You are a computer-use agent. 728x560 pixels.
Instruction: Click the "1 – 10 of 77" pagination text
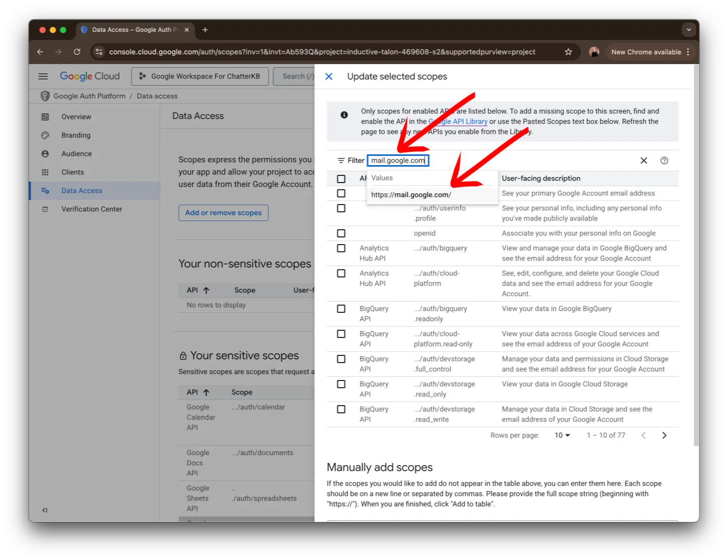(606, 435)
